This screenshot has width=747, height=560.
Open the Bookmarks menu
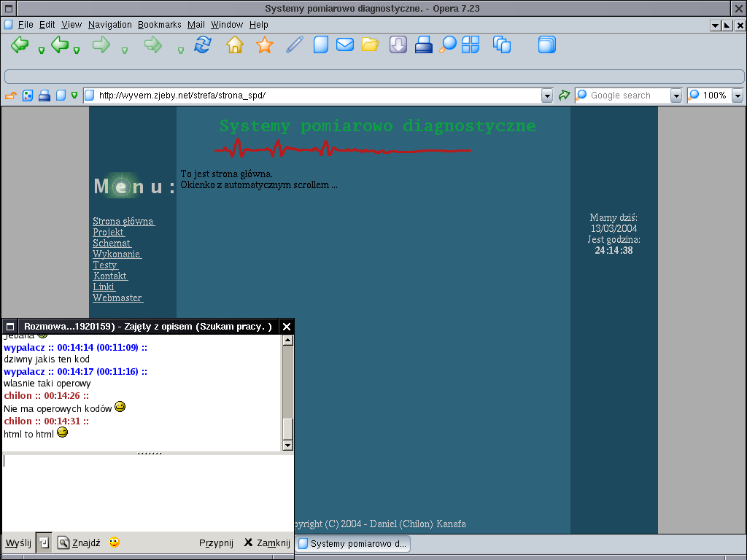(x=159, y=25)
